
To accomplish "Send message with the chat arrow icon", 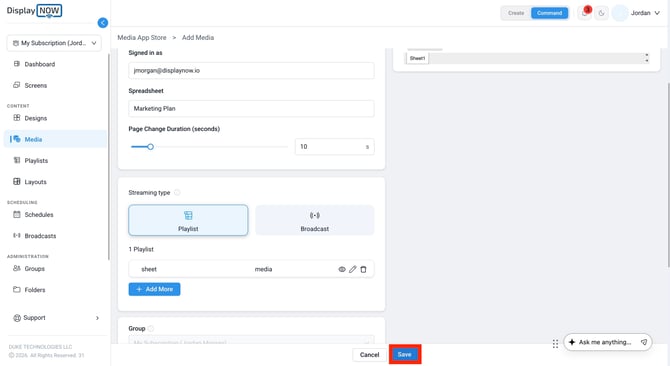I will (644, 342).
